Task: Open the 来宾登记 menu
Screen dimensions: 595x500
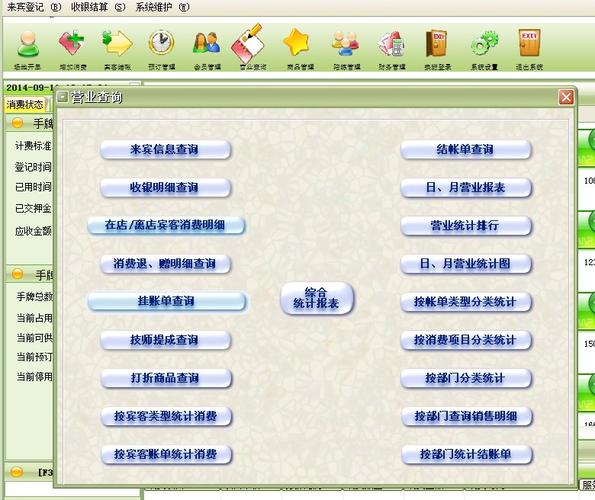Action: pyautogui.click(x=34, y=7)
